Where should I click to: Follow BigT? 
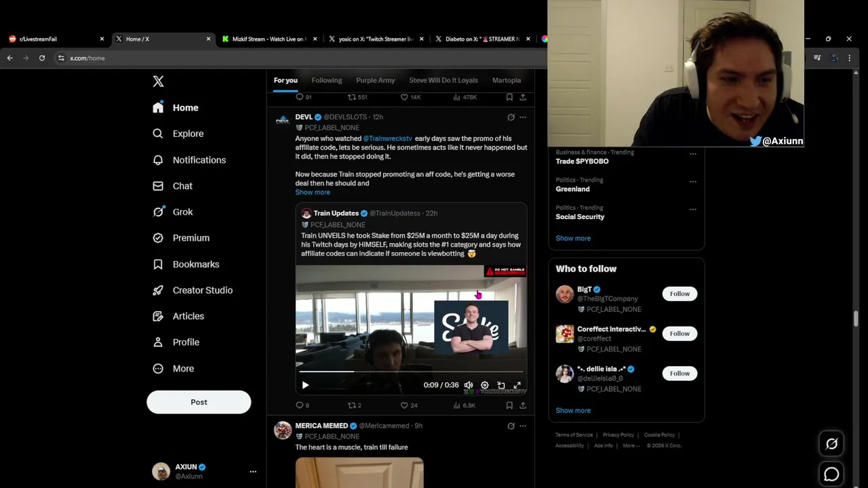tap(679, 293)
